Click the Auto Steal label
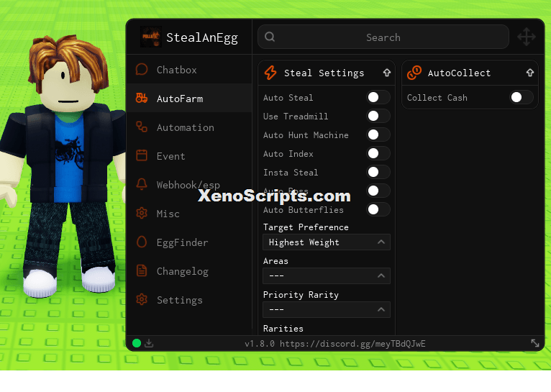The height and width of the screenshot is (392, 551). 288,98
